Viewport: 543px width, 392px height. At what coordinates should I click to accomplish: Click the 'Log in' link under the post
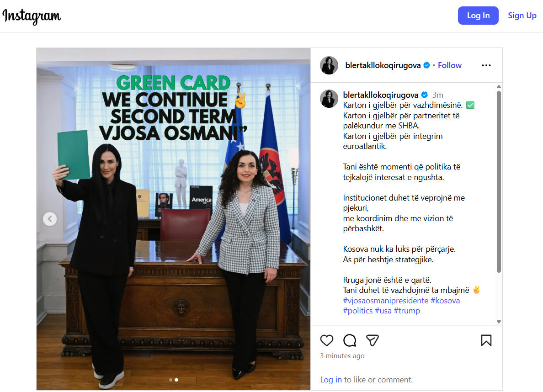331,380
